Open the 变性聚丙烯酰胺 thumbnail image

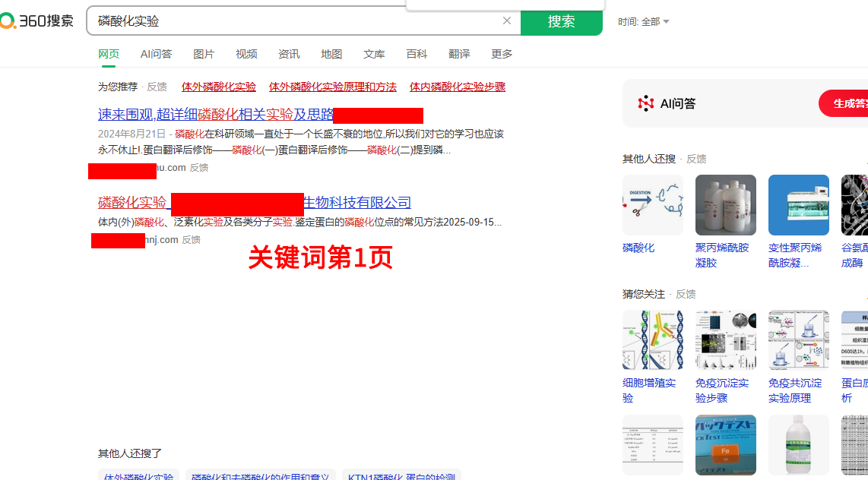(x=798, y=205)
